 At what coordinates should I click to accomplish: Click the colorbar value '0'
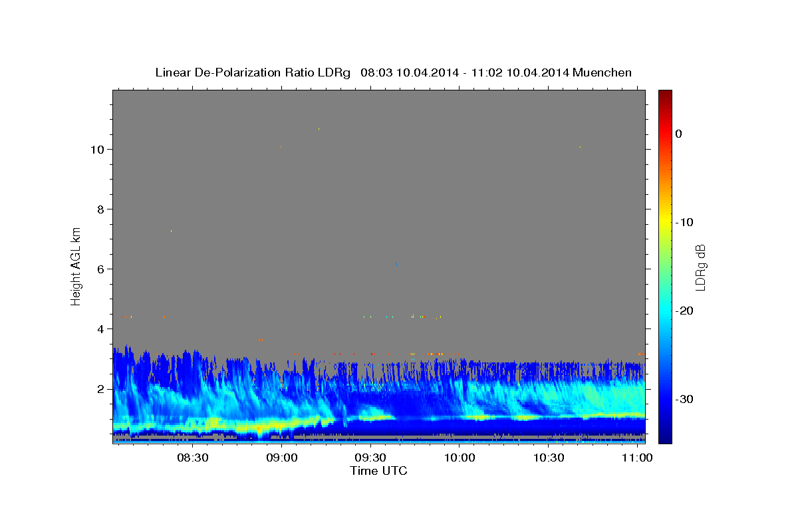pyautogui.click(x=679, y=134)
